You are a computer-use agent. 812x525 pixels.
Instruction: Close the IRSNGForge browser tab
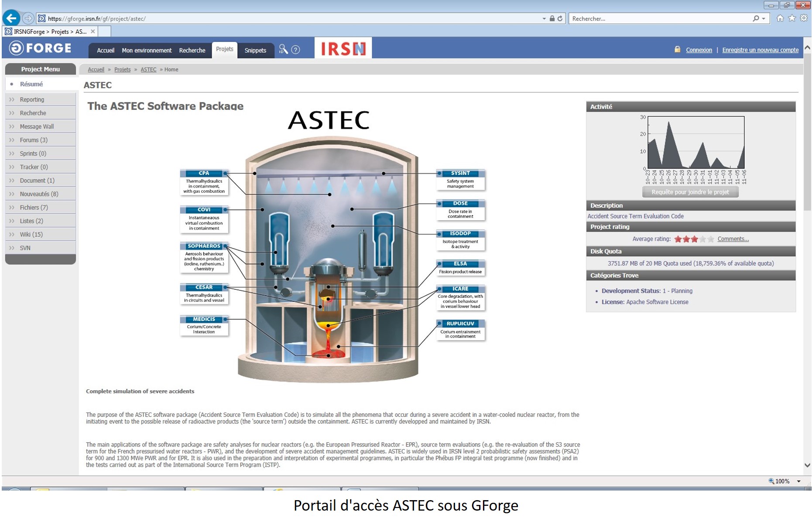point(93,31)
